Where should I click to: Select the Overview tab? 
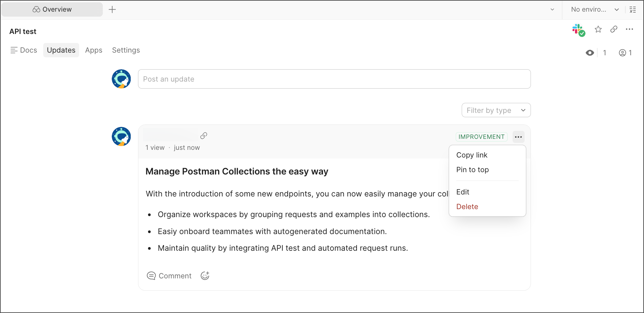click(x=52, y=10)
